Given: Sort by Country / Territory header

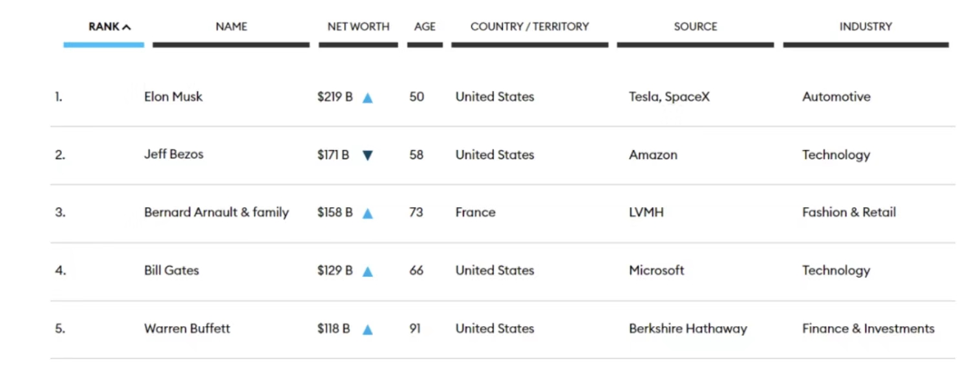Looking at the screenshot, I should (x=529, y=27).
